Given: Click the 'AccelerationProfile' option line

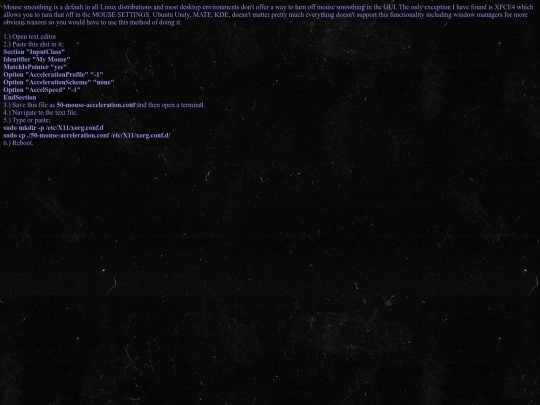Looking at the screenshot, I should pos(53,74).
